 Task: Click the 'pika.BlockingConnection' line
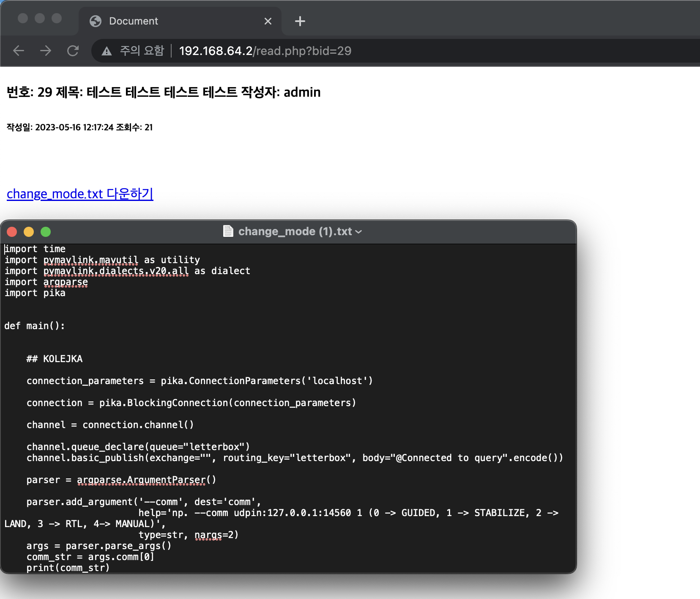point(191,403)
